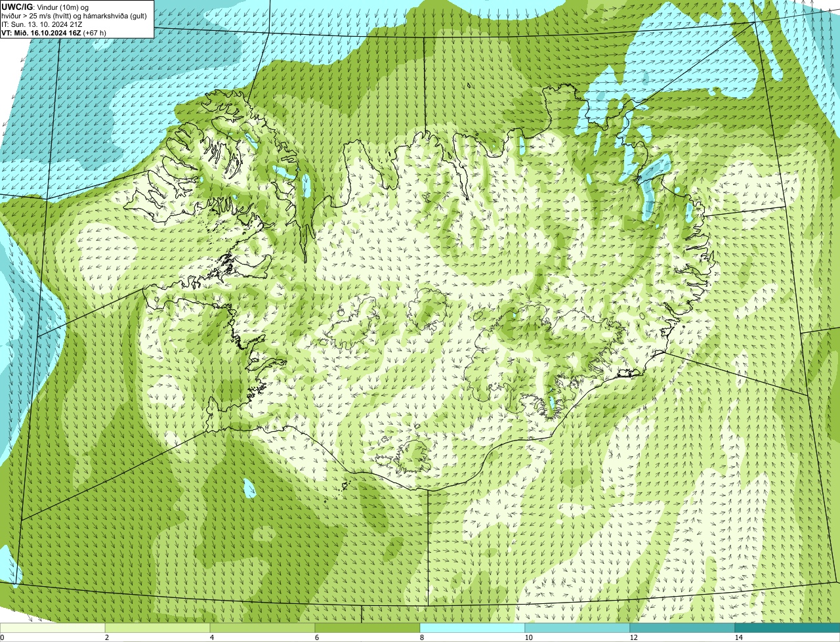Click the light cyan 8–10 m/s legend swatch
Viewport: 840px width, 642px height.
coord(472,628)
